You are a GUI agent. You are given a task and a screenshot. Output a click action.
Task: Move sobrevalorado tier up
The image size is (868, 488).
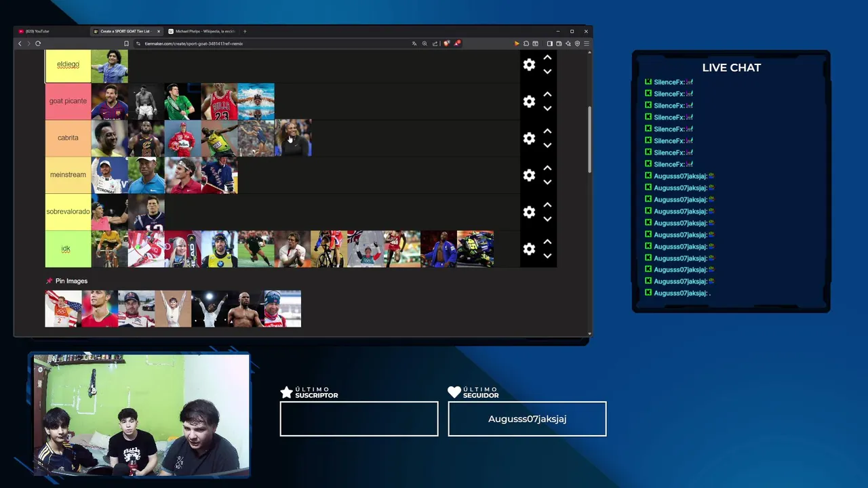point(547,205)
